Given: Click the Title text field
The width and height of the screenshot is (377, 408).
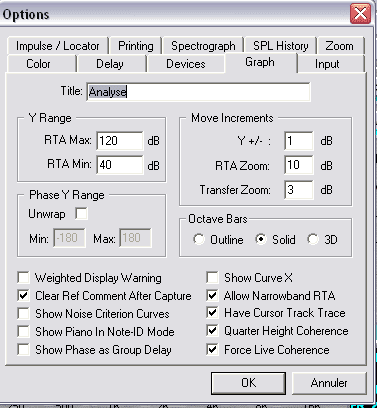Looking at the screenshot, I should [198, 92].
